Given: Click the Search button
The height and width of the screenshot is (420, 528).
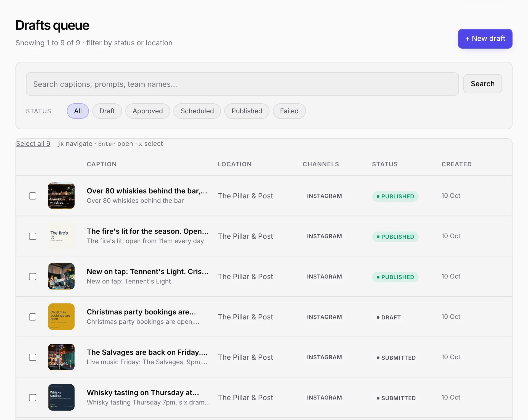Looking at the screenshot, I should pos(483,84).
